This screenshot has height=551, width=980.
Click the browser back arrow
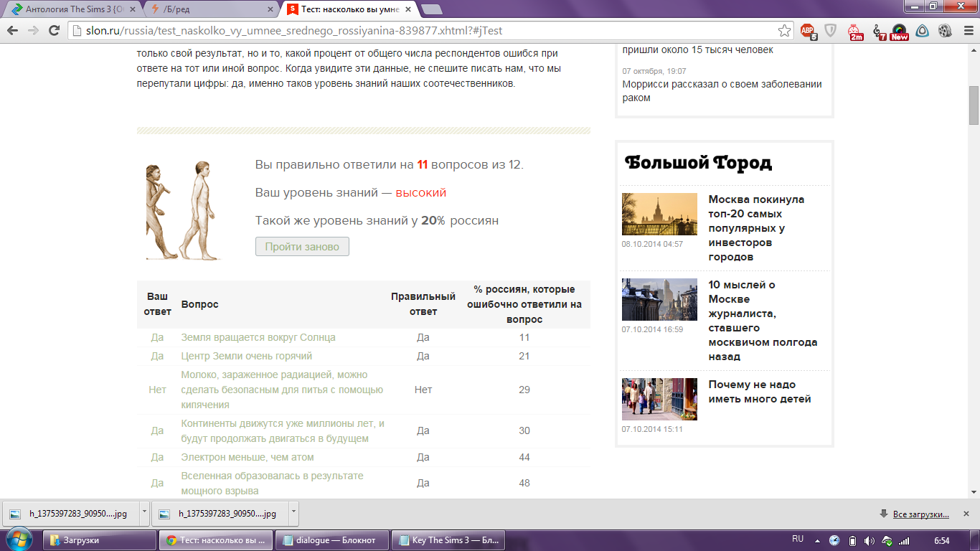[12, 31]
